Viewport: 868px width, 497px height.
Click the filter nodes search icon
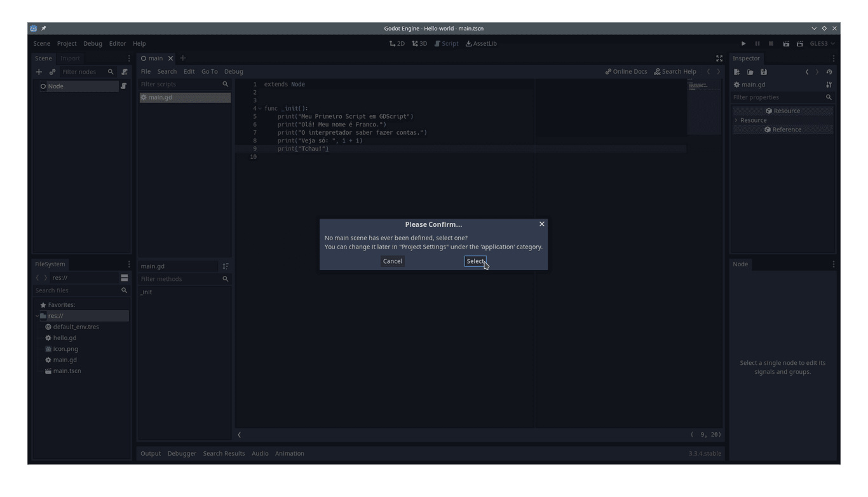(111, 71)
